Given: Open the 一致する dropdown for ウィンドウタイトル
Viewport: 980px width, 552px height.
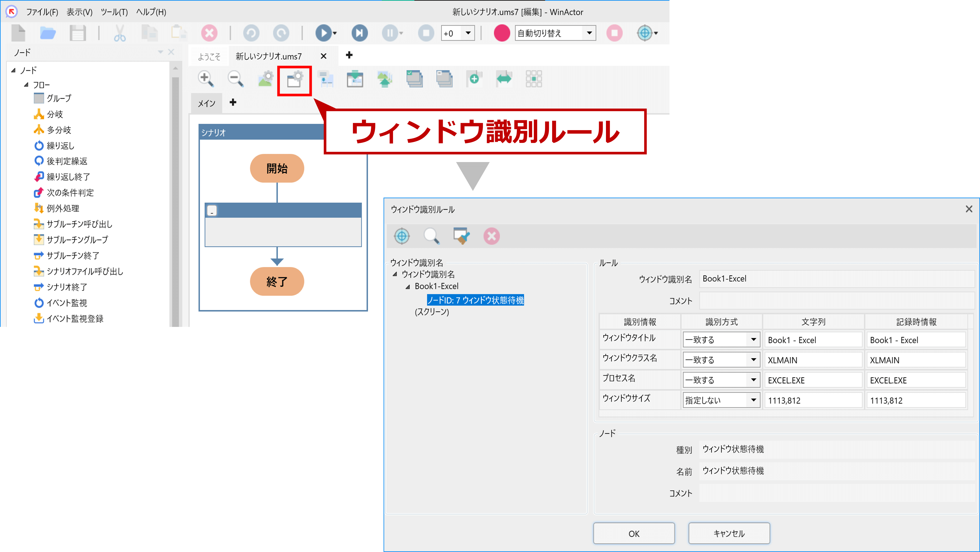Looking at the screenshot, I should click(x=753, y=340).
